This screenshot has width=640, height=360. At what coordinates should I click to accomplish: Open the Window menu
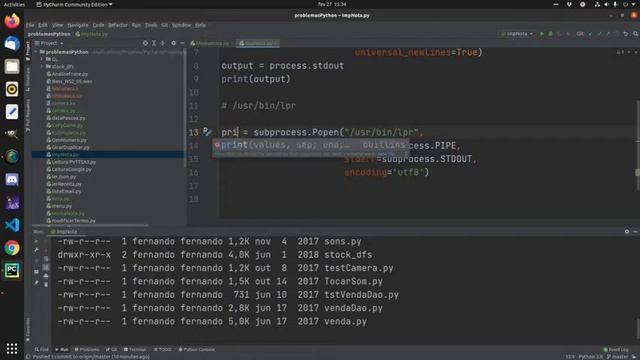pos(181,25)
